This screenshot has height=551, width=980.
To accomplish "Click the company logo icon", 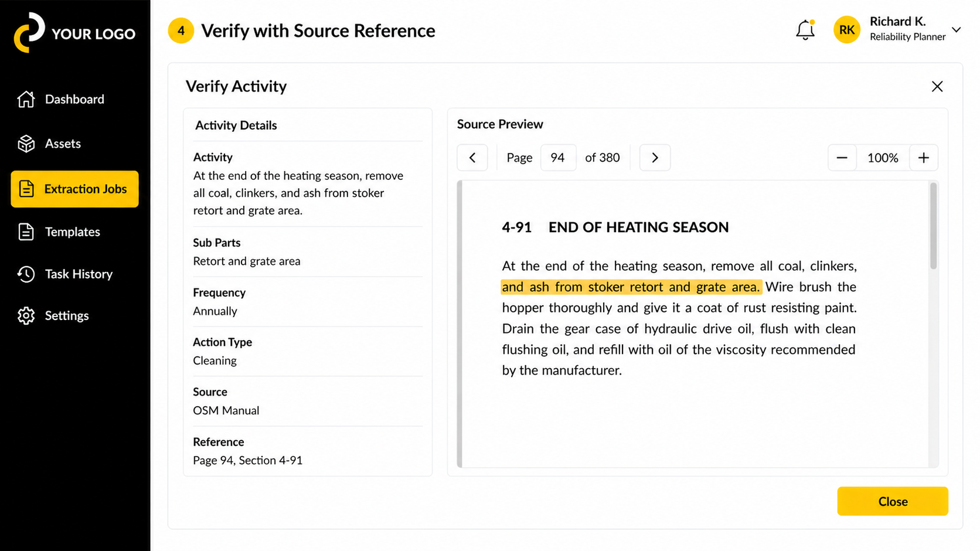I will click(x=29, y=33).
